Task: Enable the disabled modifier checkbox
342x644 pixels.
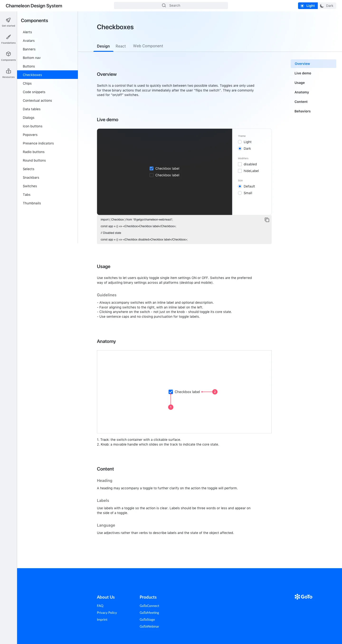Action: 240,164
